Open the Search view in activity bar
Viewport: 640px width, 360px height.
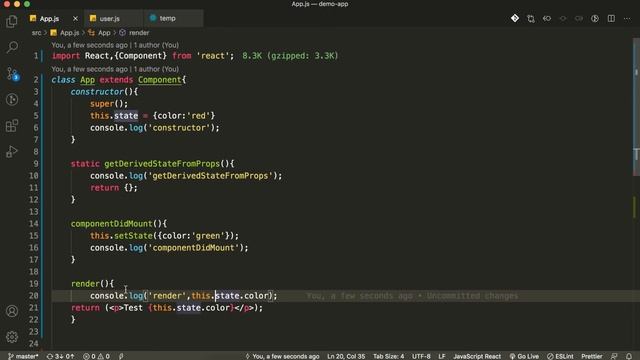pyautogui.click(x=12, y=47)
